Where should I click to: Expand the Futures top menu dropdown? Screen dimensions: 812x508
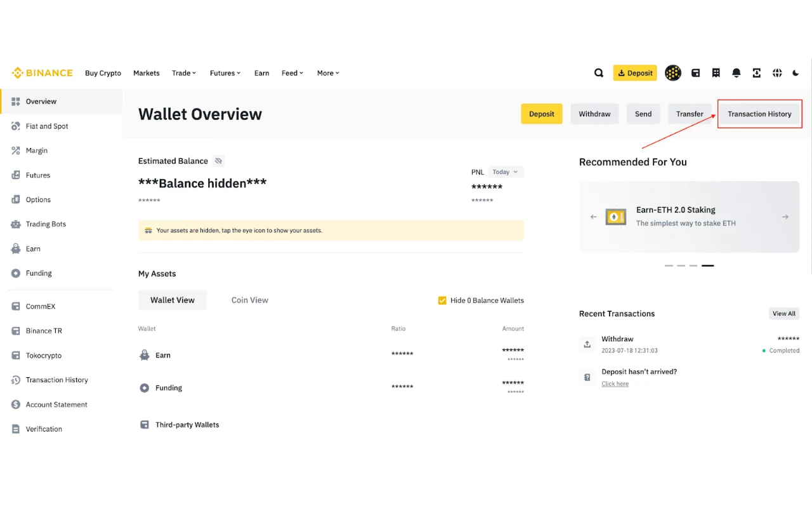click(x=225, y=73)
